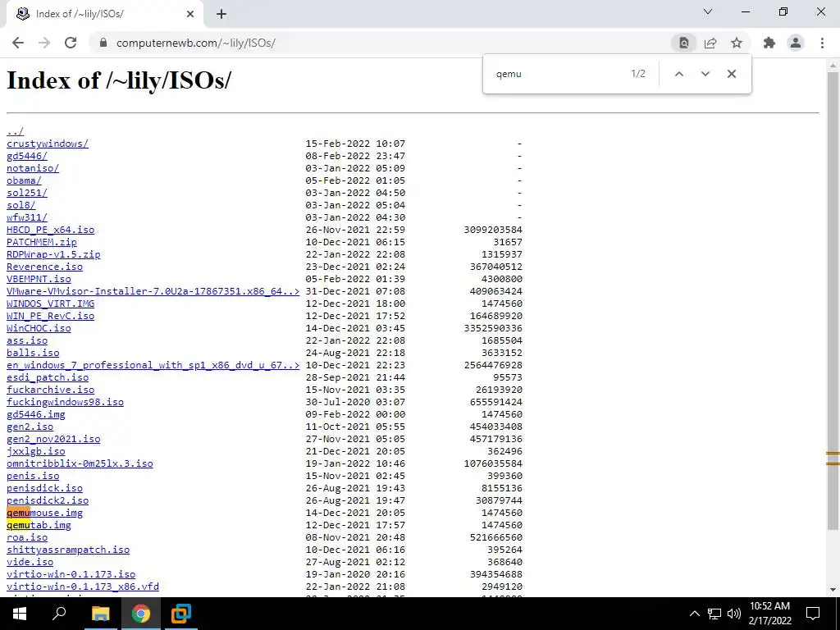Open the find-in-page toolbar icon

click(x=684, y=43)
